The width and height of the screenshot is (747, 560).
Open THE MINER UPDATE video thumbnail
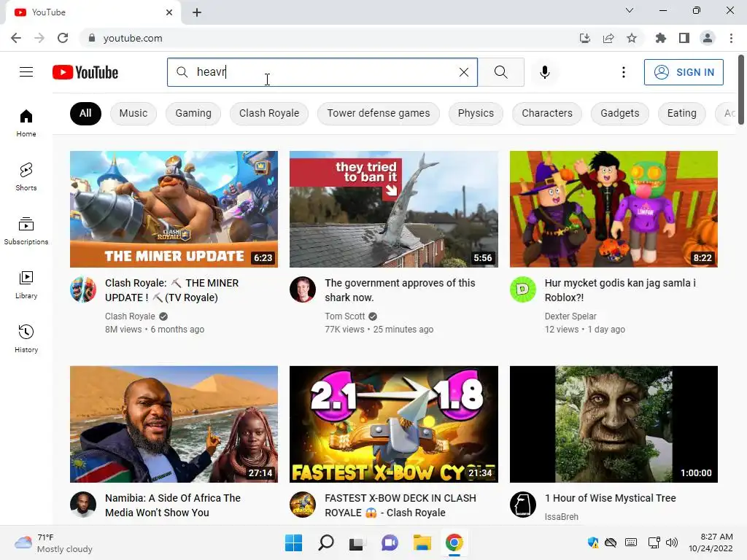click(174, 209)
